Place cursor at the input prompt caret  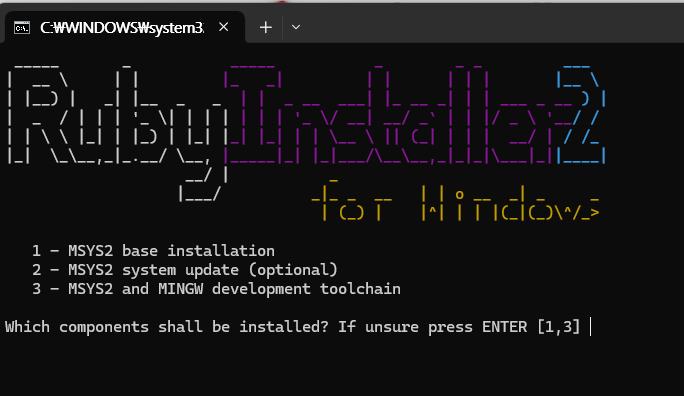pos(590,327)
